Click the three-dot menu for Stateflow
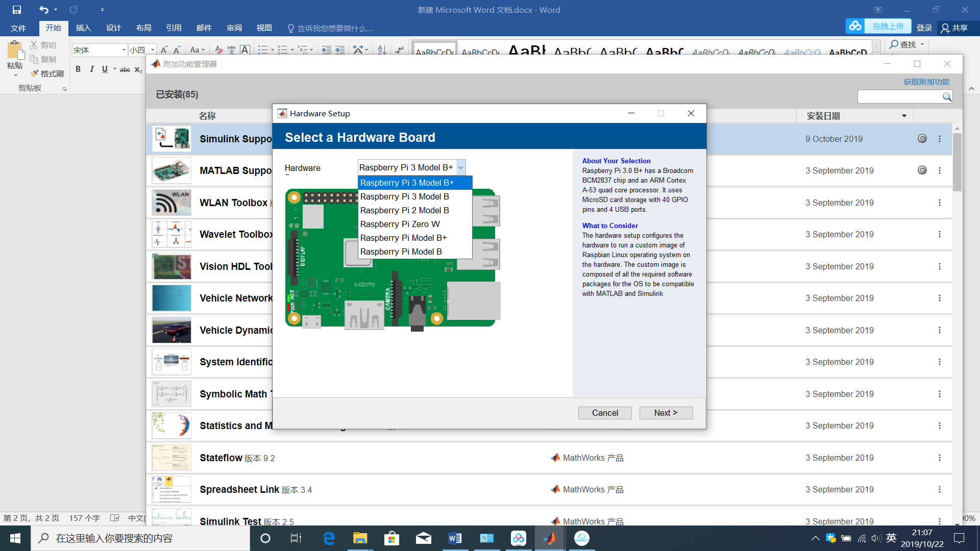 pos(940,458)
